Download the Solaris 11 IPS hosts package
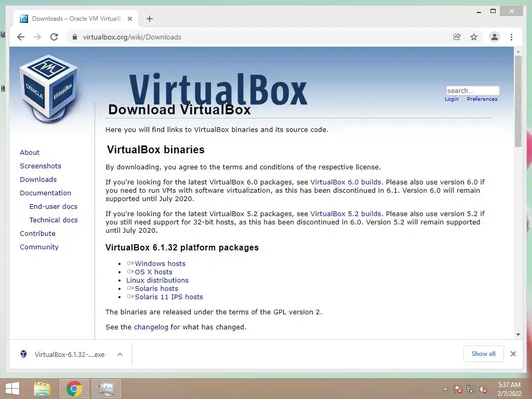Screen dimensions: 532x399 point(169,297)
